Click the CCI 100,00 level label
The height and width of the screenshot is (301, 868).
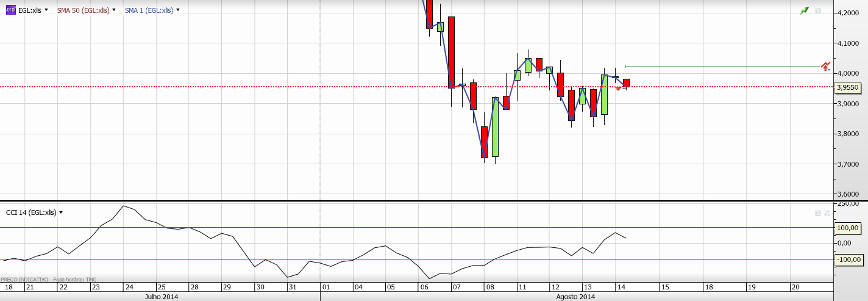pos(848,228)
